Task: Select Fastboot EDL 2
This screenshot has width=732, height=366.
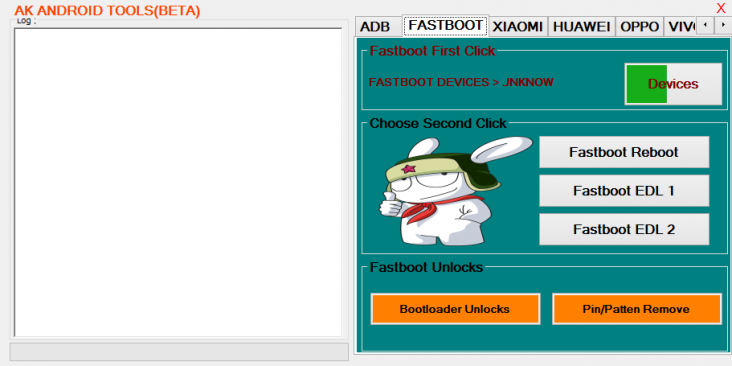Action: pyautogui.click(x=624, y=229)
